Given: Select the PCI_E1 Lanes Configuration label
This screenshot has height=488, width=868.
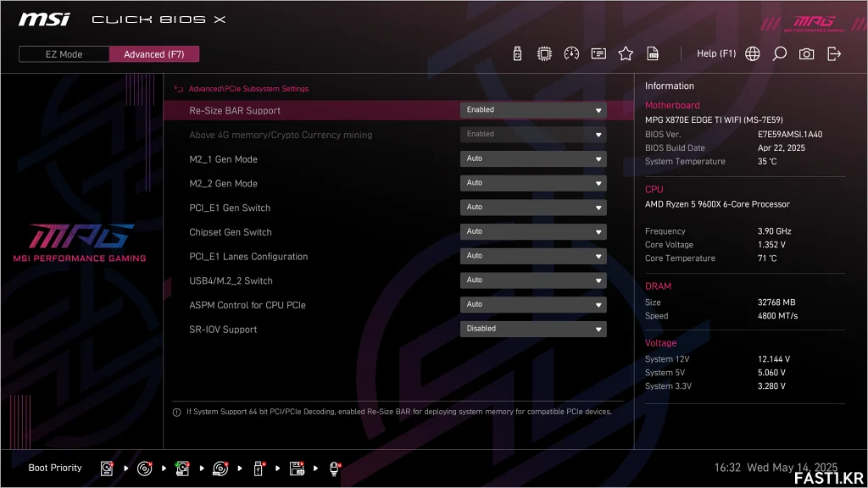Looking at the screenshot, I should 248,257.
